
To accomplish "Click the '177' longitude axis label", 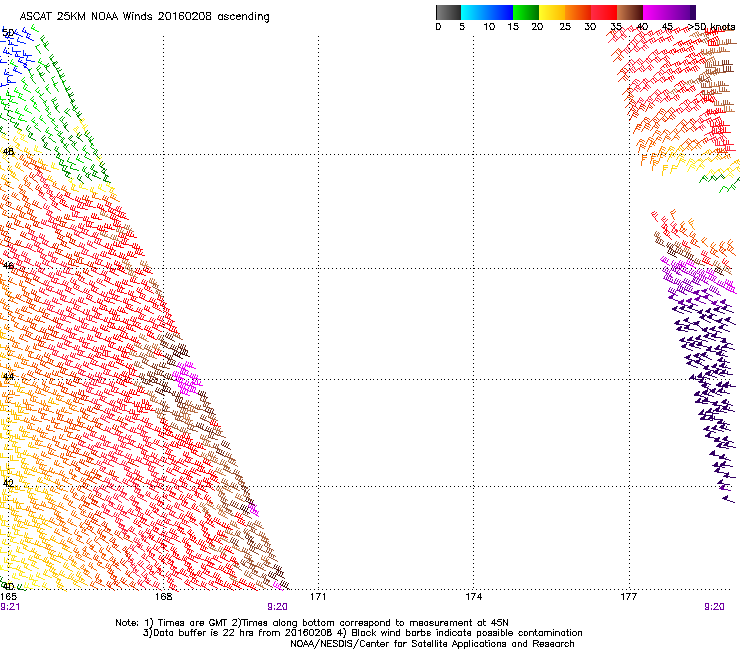I will coord(629,597).
